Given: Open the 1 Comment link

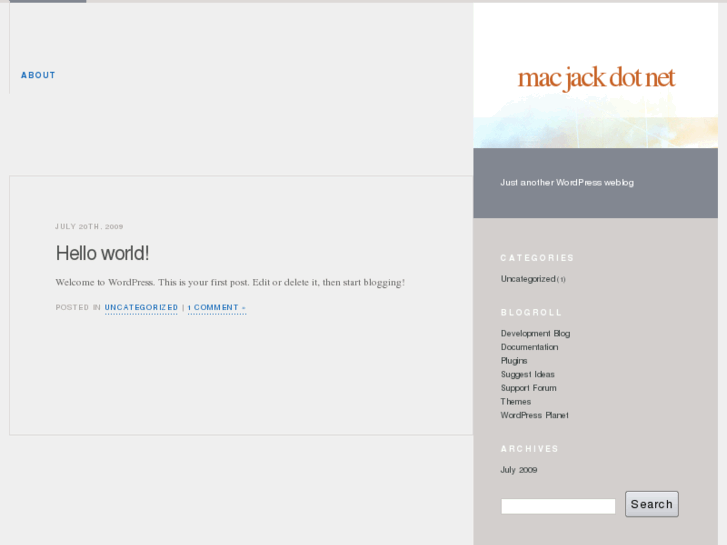Looking at the screenshot, I should pos(217,308).
